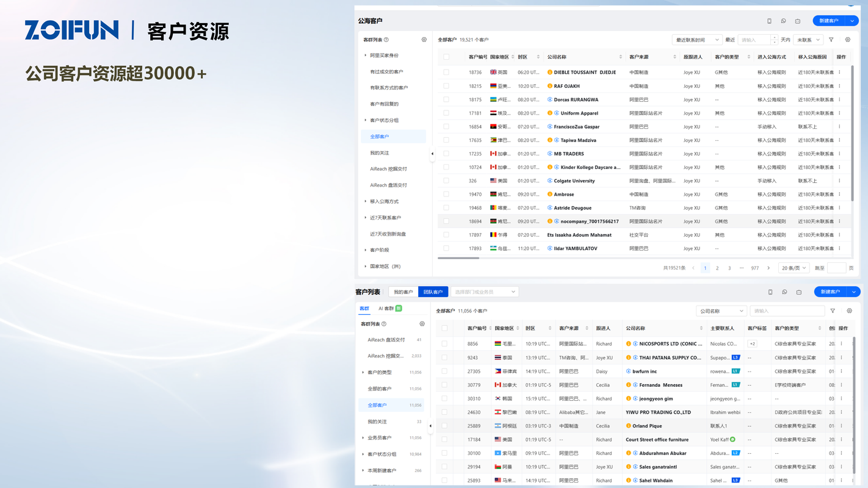The height and width of the screenshot is (488, 868).
Task: Click the WhatsApp icon in 客户列表 header
Action: pyautogui.click(x=784, y=292)
